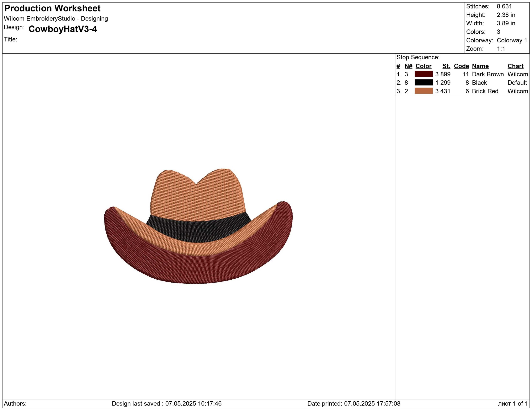Click the Date printed timestamp
This screenshot has height=409, width=532.
(354, 403)
